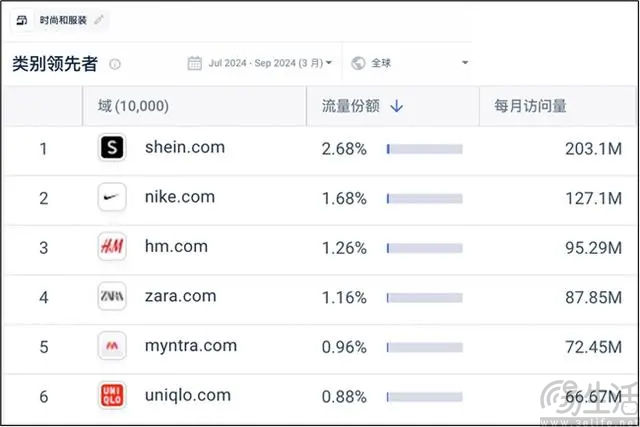Click the Uniqlo logo icon
Screen dimensions: 640x427
(112, 395)
